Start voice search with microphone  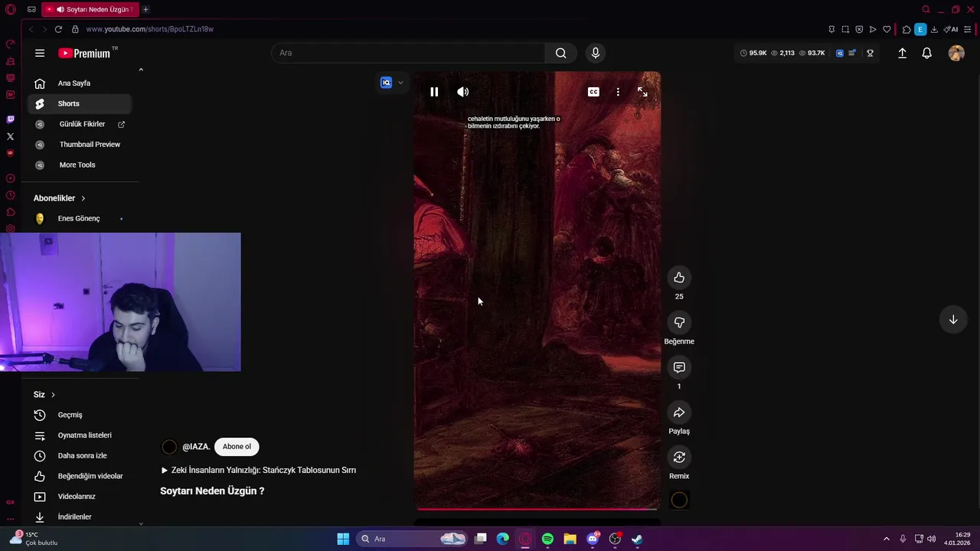click(596, 53)
